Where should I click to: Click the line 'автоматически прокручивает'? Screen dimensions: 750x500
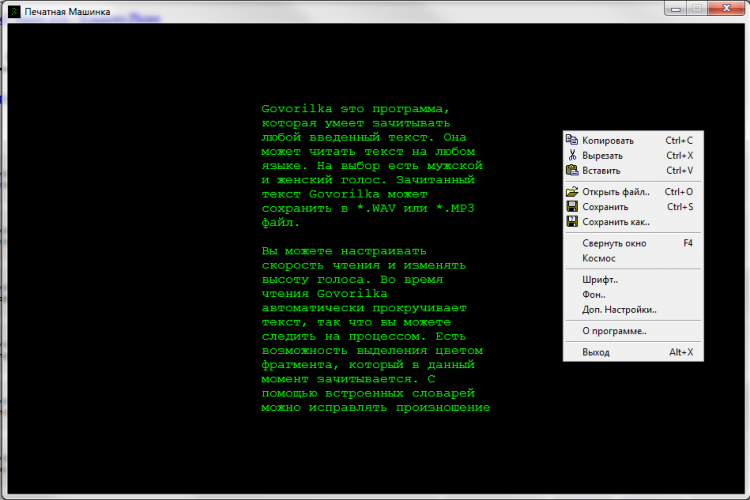pyautogui.click(x=364, y=308)
